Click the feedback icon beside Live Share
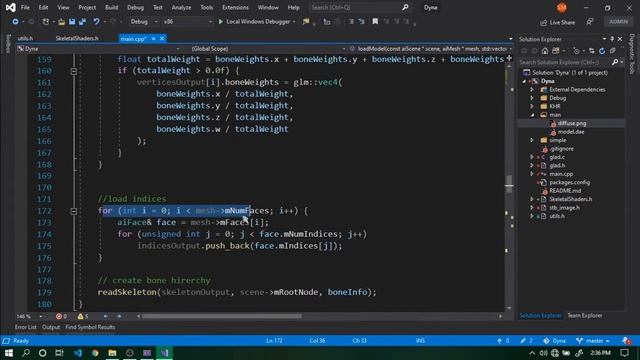 pyautogui.click(x=590, y=22)
